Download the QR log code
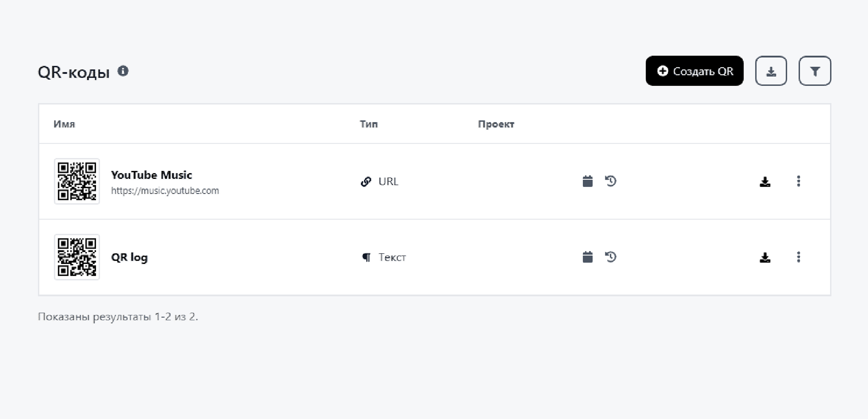The width and height of the screenshot is (868, 419). tap(765, 257)
